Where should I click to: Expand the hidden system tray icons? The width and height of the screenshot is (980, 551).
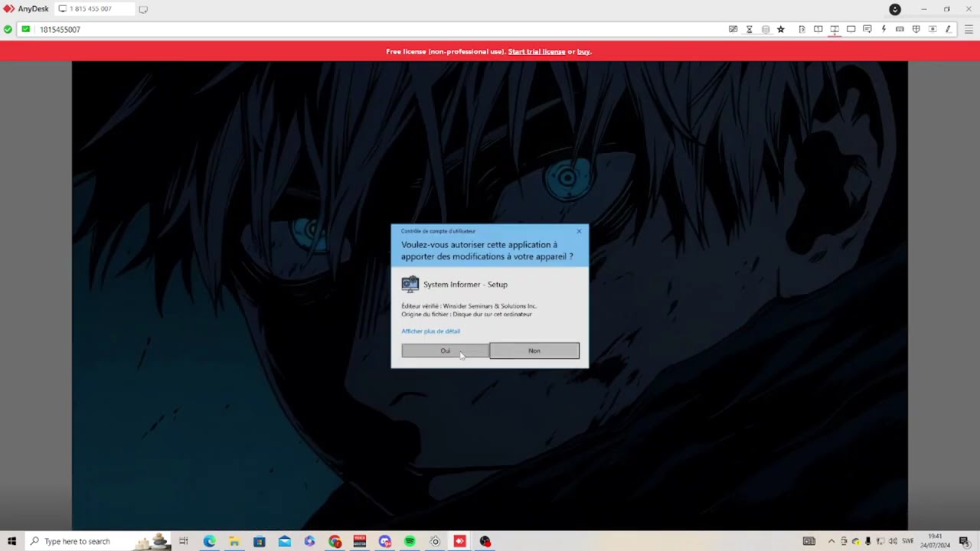831,541
